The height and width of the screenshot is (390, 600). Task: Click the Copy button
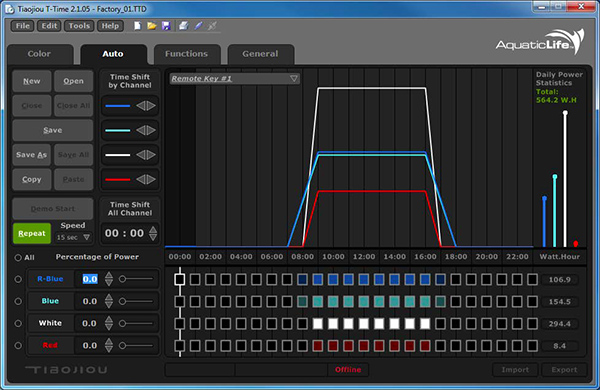pyautogui.click(x=32, y=179)
